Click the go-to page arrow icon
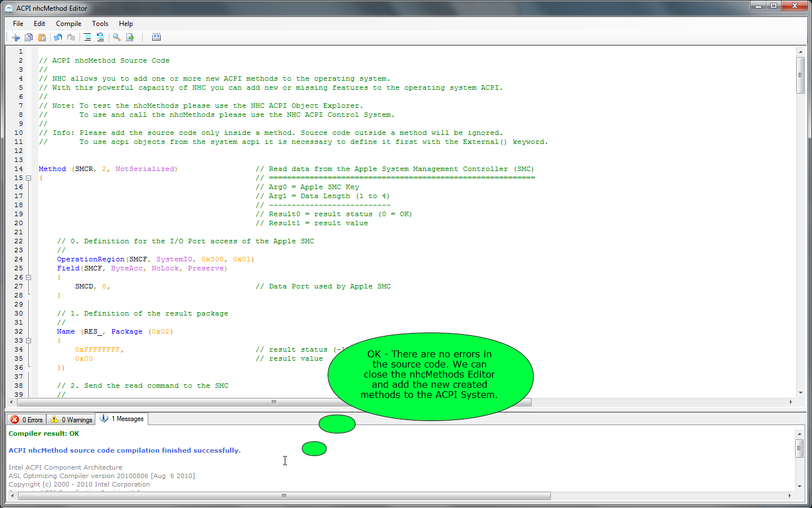The height and width of the screenshot is (508, 812). point(130,37)
